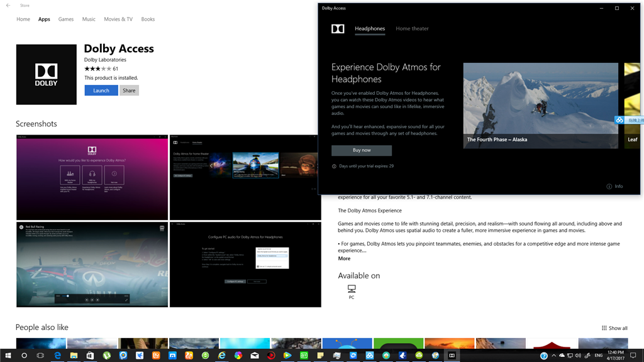
Task: Open the Books tab in Store
Action: point(148,19)
